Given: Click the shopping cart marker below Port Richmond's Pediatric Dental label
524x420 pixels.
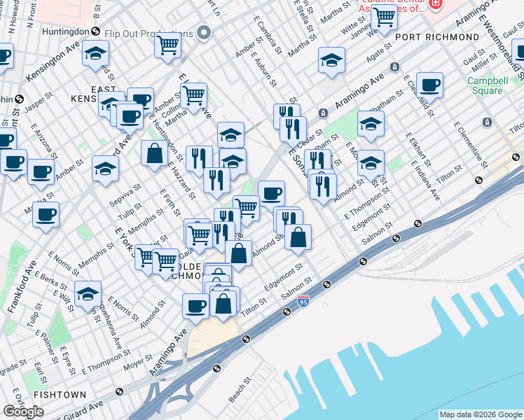Looking at the screenshot, I should point(384,19).
